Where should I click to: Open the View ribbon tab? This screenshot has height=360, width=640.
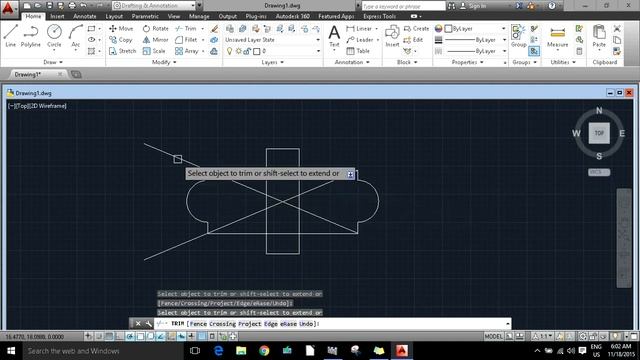173,16
